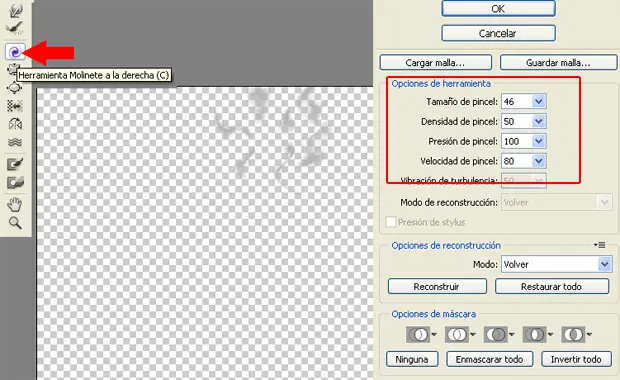Image resolution: width=620 pixels, height=380 pixels.
Task: Select the Freeze Mask tool
Action: [15, 164]
